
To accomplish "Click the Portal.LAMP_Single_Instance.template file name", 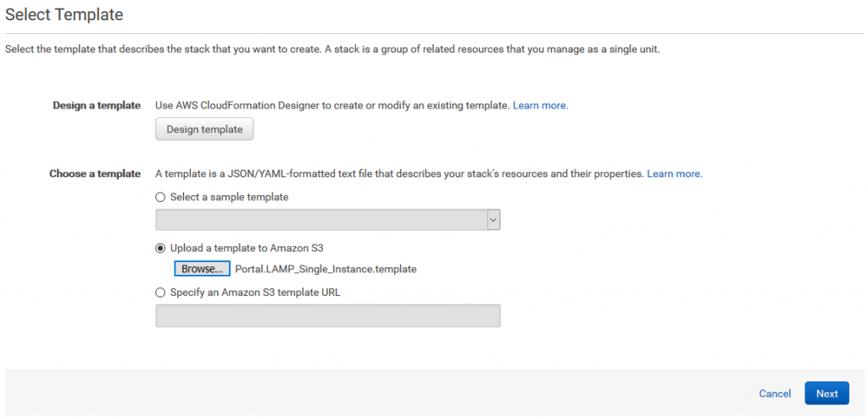I will (x=325, y=270).
